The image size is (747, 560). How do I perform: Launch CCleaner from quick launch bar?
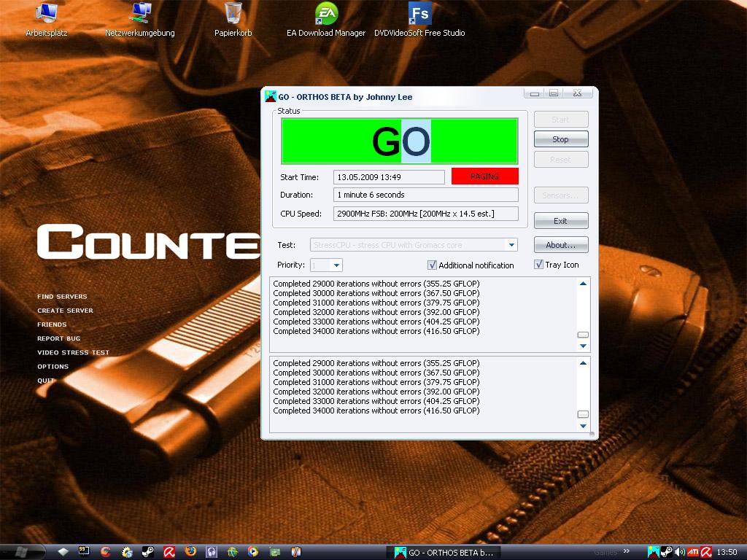pos(105,552)
